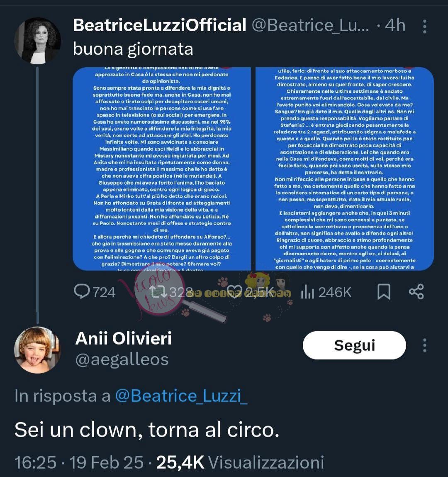Click the 4h timestamp on the post

(x=395, y=26)
